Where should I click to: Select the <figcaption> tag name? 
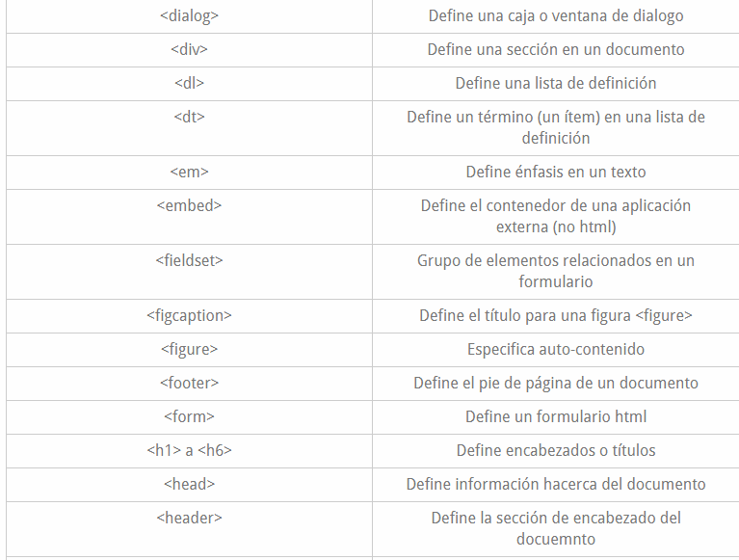pyautogui.click(x=189, y=316)
